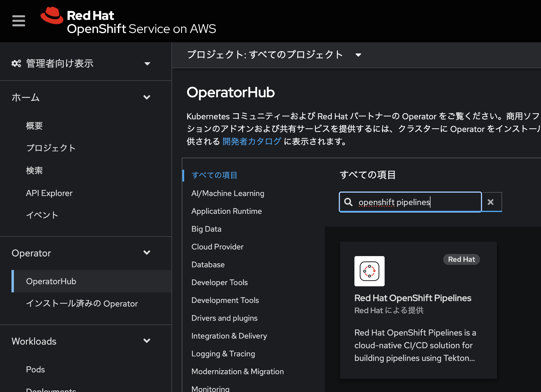The image size is (541, 392).
Task: Filter by Application Runtime category
Action: tap(226, 211)
